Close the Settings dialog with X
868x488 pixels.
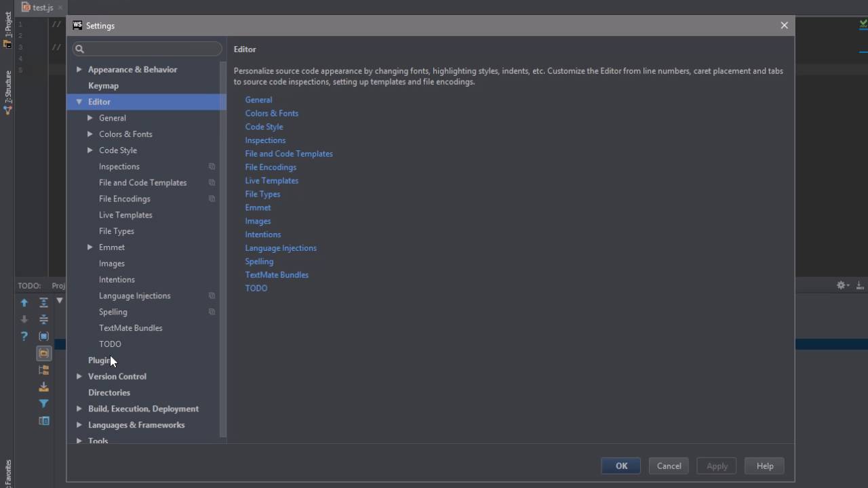coord(784,25)
